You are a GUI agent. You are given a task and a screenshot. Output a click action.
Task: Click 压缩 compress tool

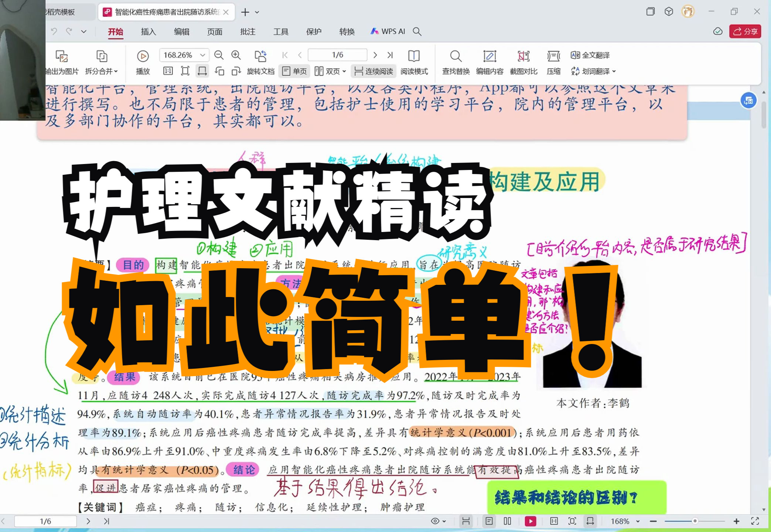pyautogui.click(x=553, y=62)
